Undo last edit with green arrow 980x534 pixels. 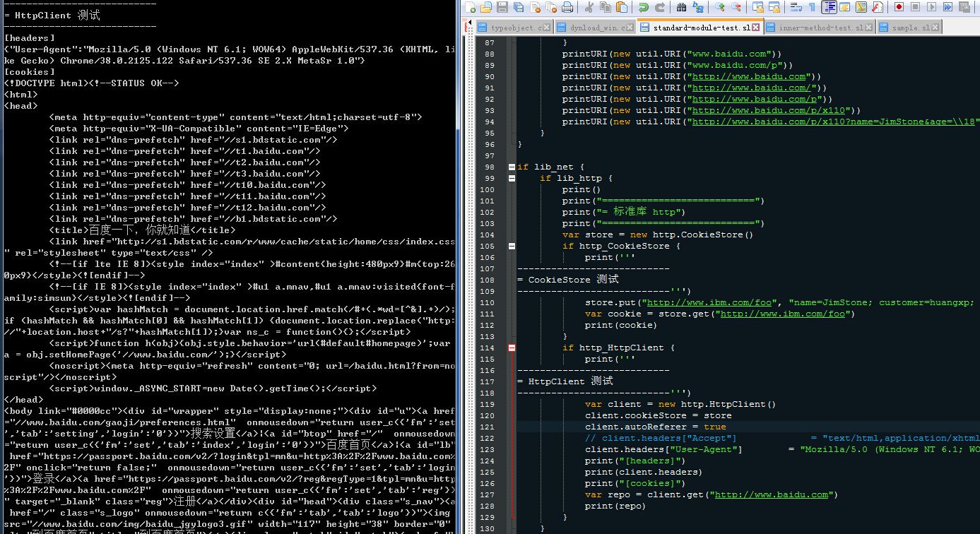[644, 7]
